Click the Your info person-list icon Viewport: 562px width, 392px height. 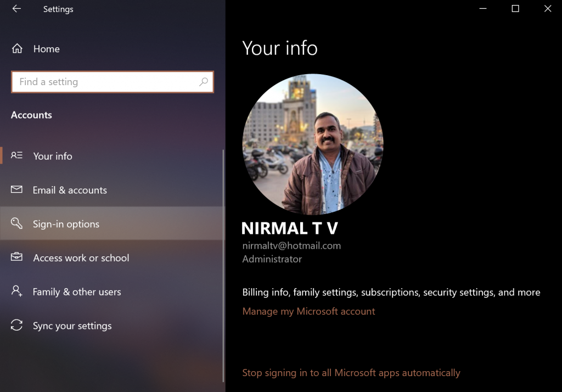coord(16,155)
